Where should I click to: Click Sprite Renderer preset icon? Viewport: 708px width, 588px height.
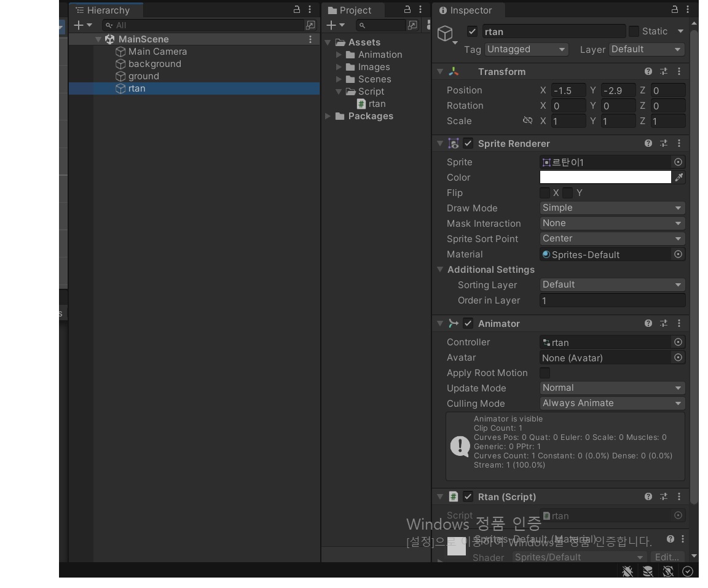click(664, 143)
